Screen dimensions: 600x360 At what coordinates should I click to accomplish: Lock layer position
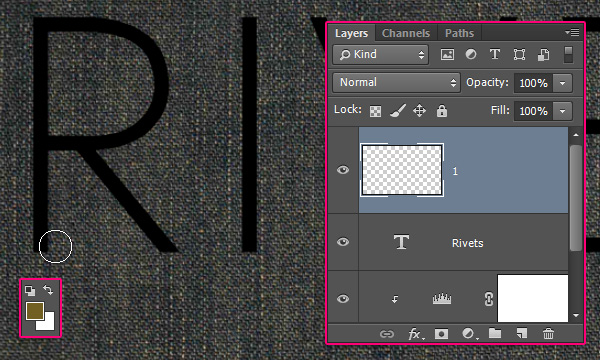(x=419, y=111)
